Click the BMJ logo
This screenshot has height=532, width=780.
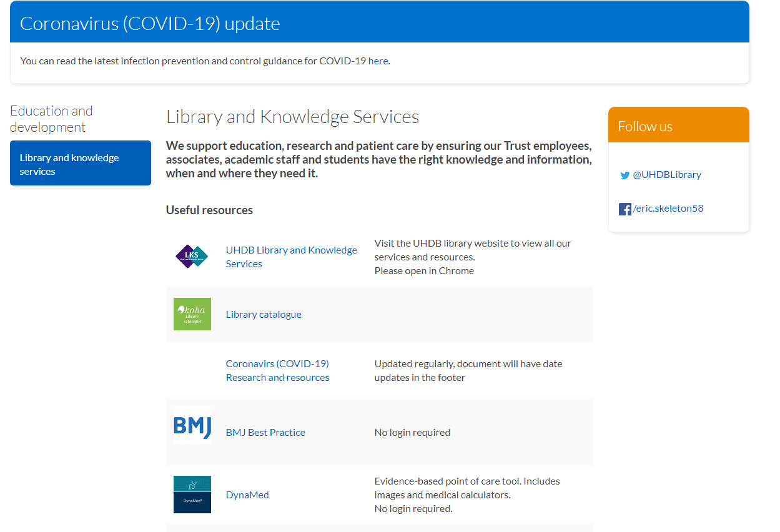192,425
